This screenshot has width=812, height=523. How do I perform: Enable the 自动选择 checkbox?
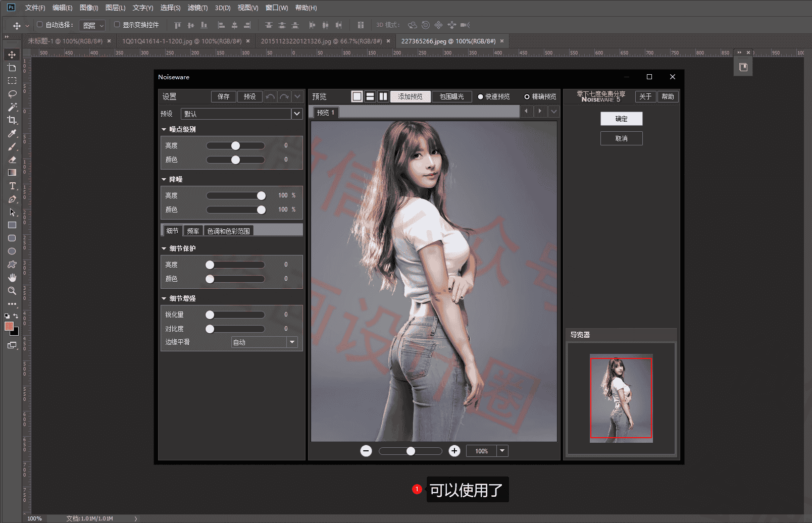(40, 24)
